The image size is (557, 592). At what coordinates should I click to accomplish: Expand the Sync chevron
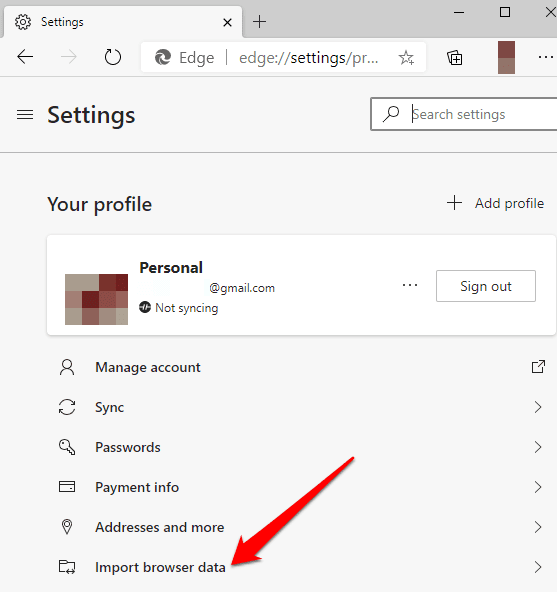pyautogui.click(x=538, y=407)
